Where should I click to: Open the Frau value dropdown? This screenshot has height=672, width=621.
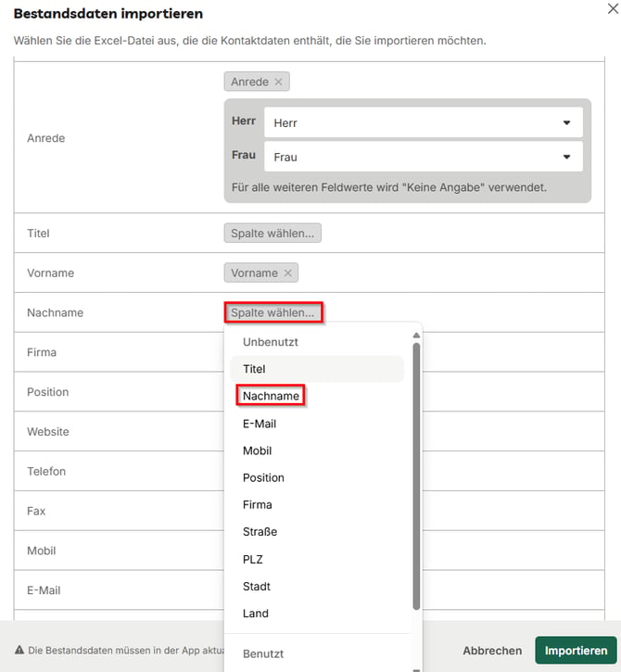[424, 157]
